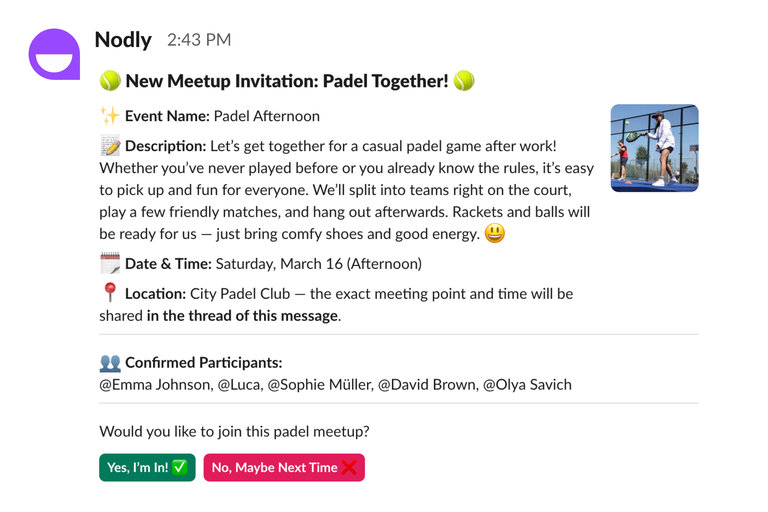
Task: Click the memo emoji beside Description
Action: (110, 146)
